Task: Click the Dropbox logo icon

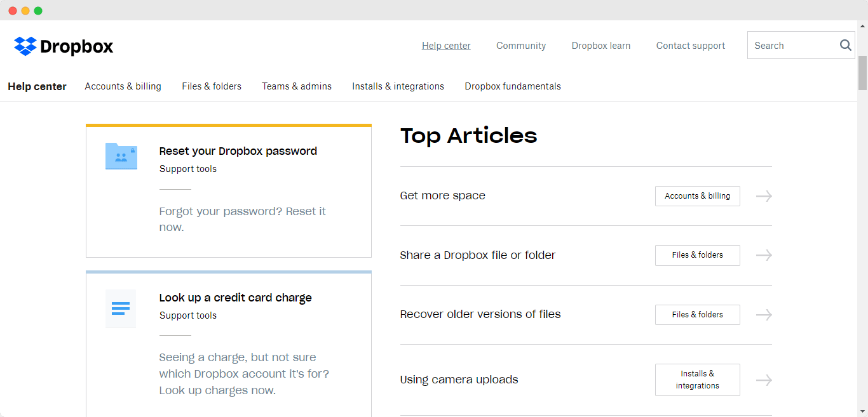Action: pos(24,45)
